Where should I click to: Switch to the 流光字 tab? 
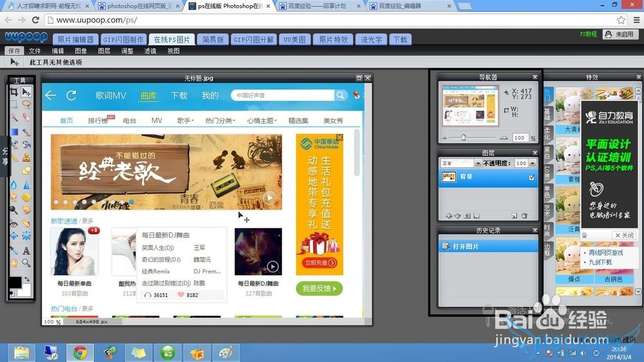pos(372,39)
